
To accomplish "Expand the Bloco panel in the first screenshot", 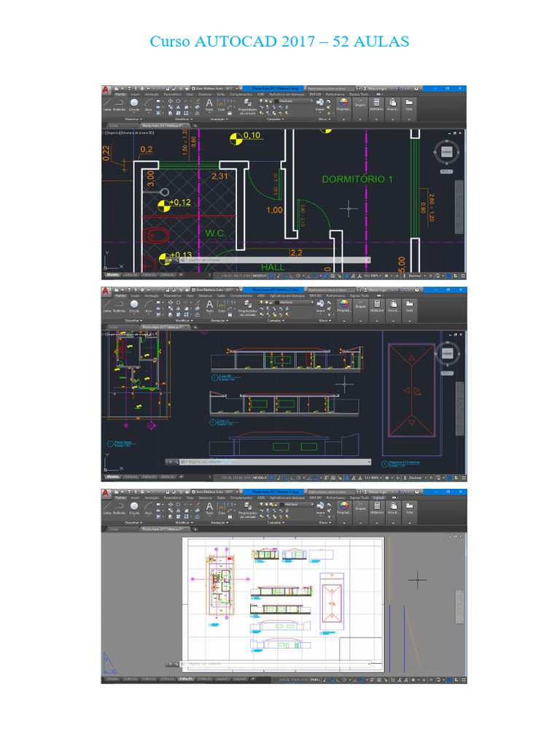I will tap(324, 119).
